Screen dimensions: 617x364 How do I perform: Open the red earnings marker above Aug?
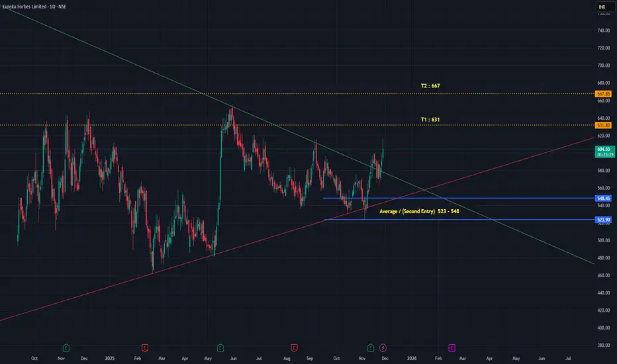[x=294, y=348]
